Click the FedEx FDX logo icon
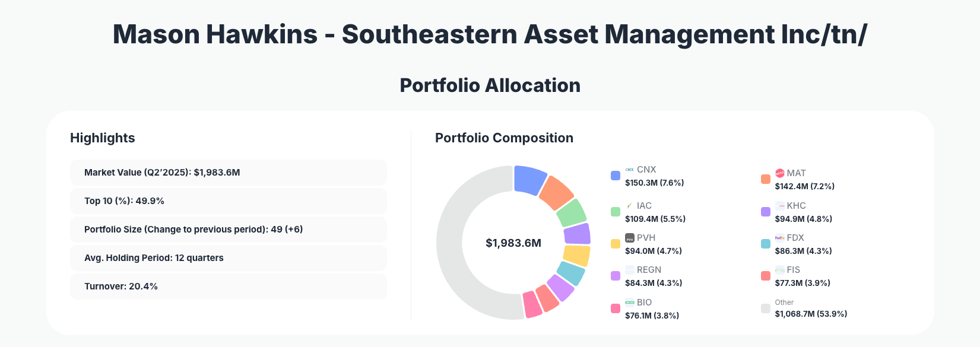The image size is (980, 347). pos(780,238)
